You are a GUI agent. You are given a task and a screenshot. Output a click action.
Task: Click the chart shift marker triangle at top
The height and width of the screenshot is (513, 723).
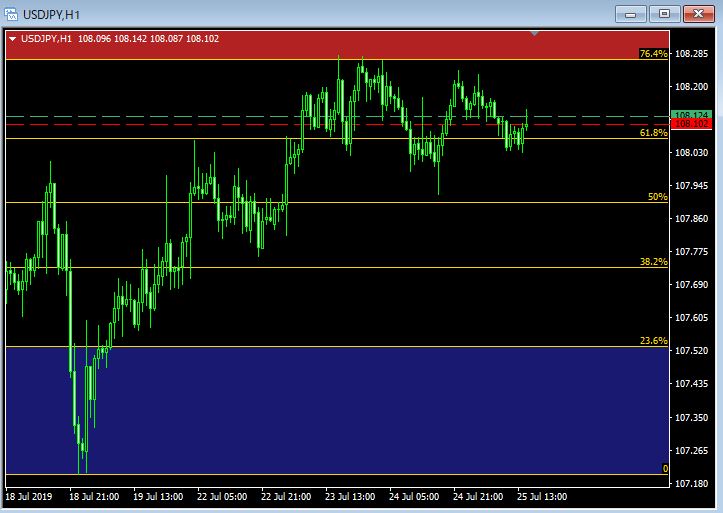tap(534, 33)
